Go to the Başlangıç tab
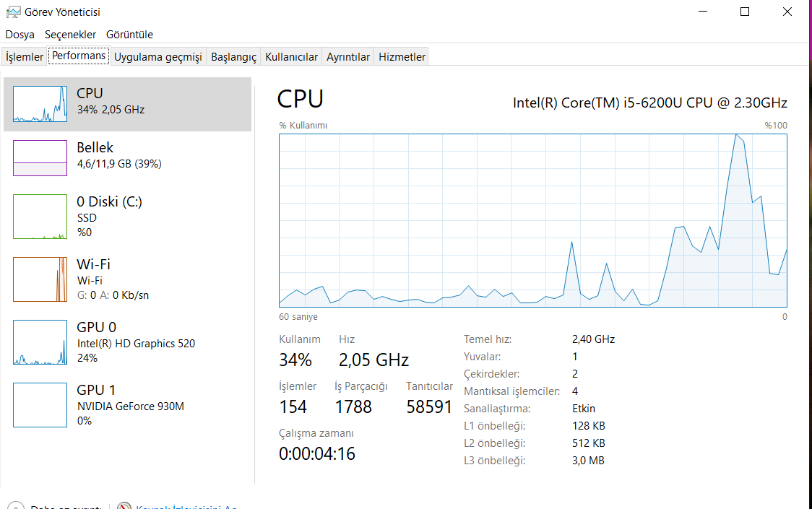The image size is (812, 509). pyautogui.click(x=233, y=57)
